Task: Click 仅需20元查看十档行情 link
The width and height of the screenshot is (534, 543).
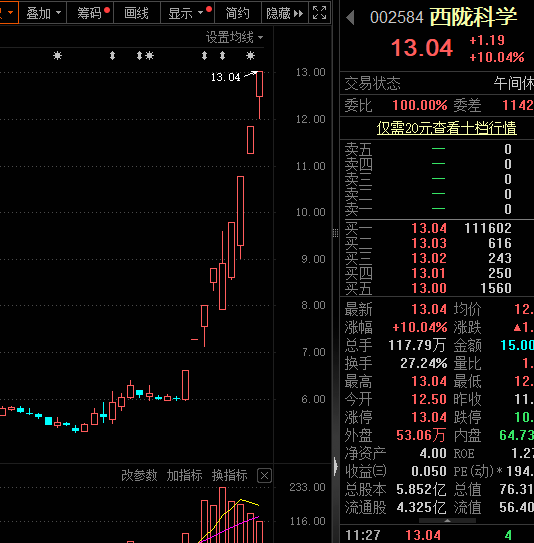Action: point(446,128)
